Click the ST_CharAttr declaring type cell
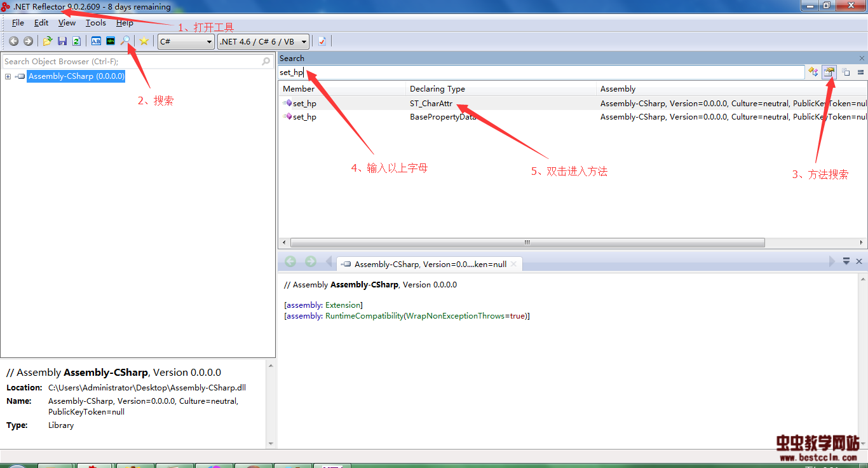 click(x=431, y=103)
